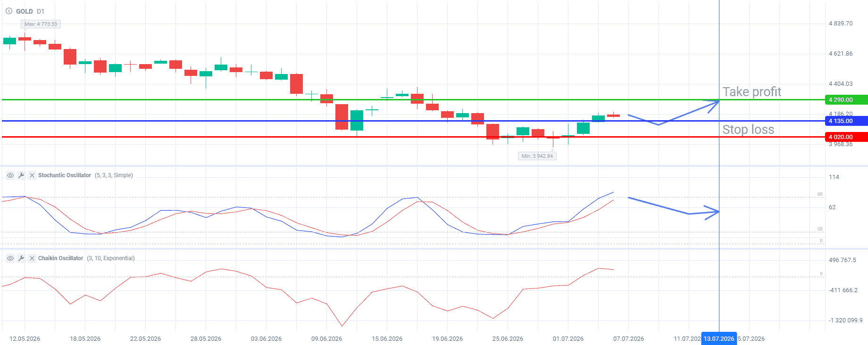This screenshot has width=868, height=345.
Task: Click the 4 404.03 price axis value
Action: pos(841,84)
